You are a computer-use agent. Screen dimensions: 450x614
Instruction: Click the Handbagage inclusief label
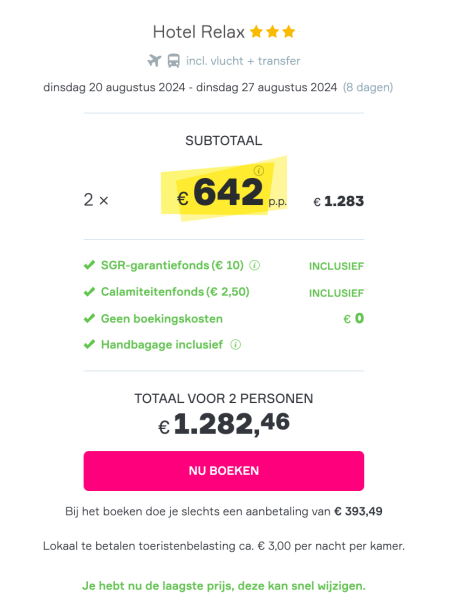pos(162,345)
